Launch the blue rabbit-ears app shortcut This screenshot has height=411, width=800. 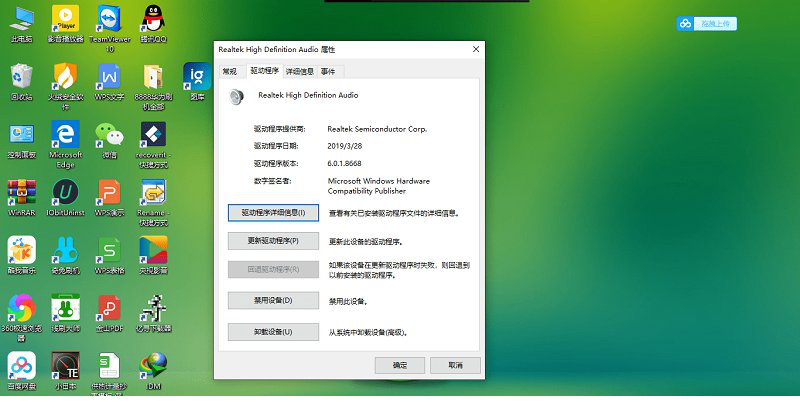[65, 255]
